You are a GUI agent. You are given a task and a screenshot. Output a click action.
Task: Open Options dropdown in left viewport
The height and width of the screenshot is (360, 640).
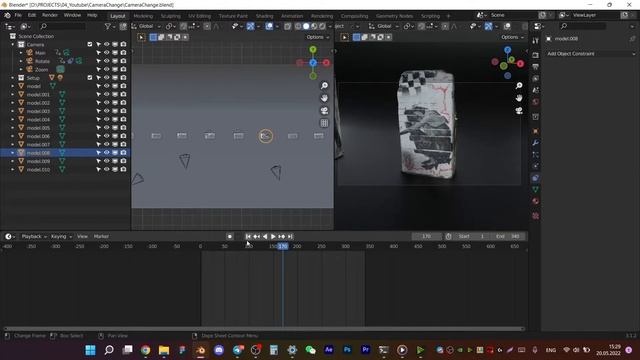(318, 37)
